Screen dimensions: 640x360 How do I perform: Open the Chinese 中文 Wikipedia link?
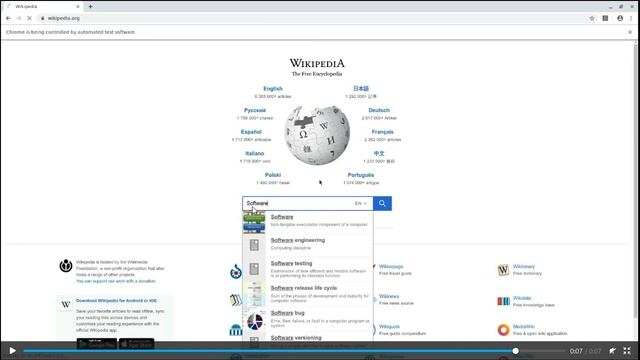379,153
